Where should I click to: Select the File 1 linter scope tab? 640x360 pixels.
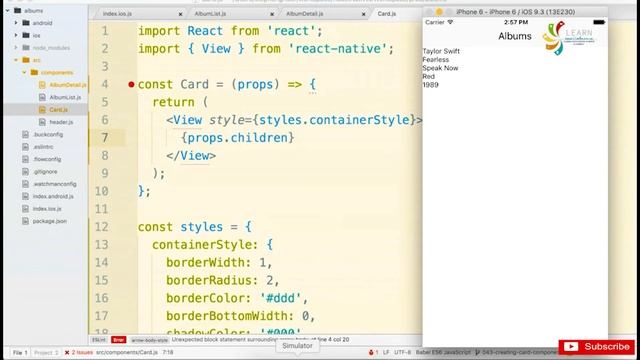pos(20,352)
